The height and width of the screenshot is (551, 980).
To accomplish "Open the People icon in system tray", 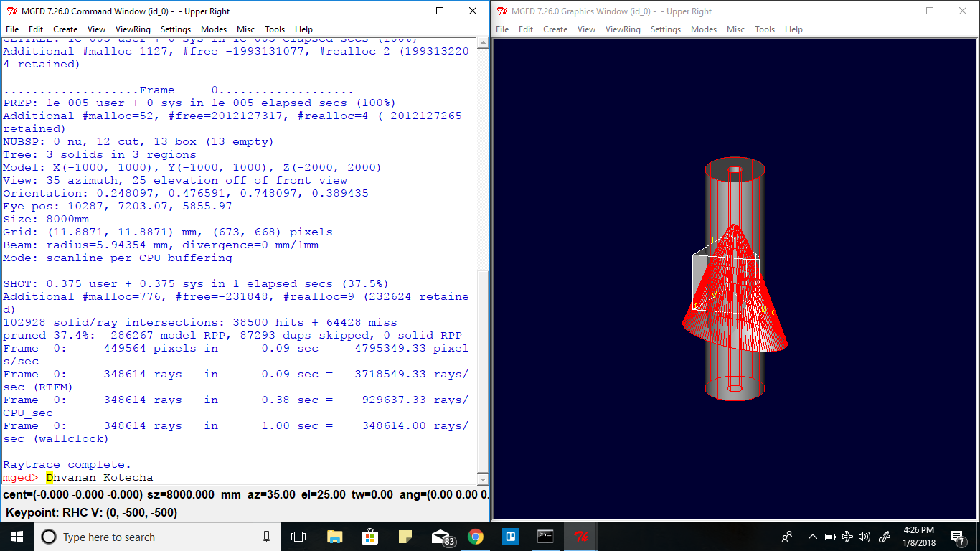I will [787, 537].
